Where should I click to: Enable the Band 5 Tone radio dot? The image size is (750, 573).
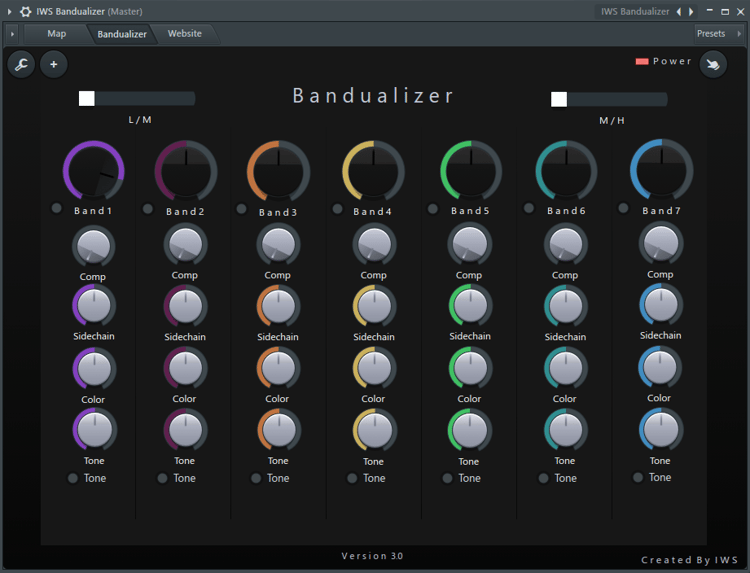(447, 478)
